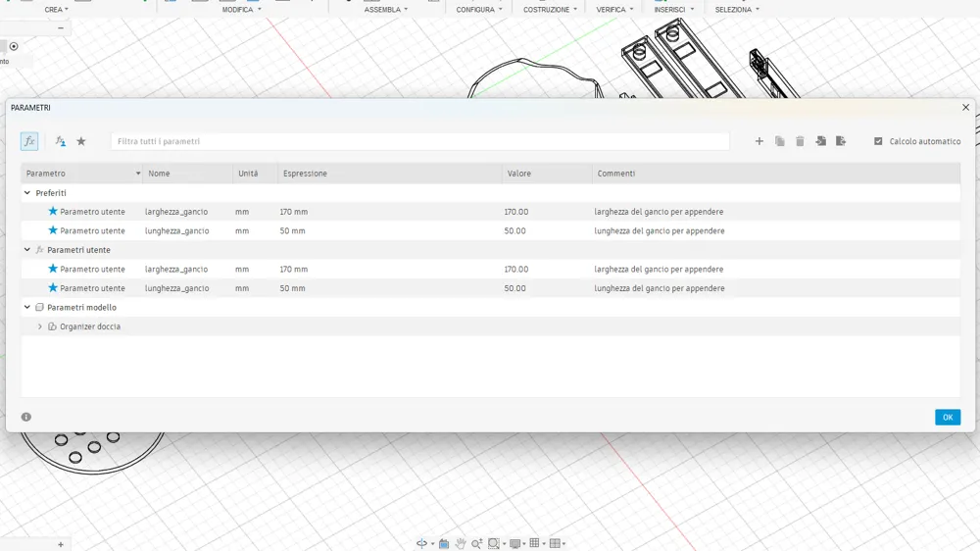Click the delete parameter trash icon
Screen dimensions: 980x551
[800, 141]
